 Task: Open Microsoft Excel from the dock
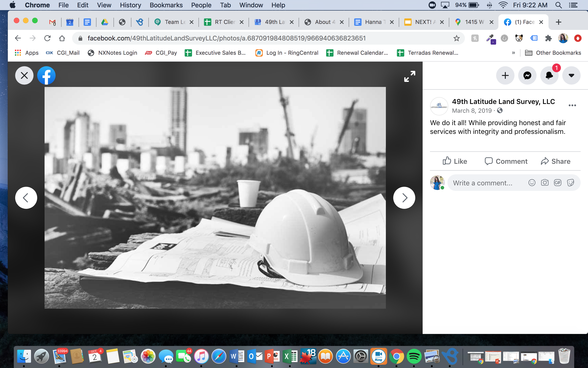coord(290,356)
